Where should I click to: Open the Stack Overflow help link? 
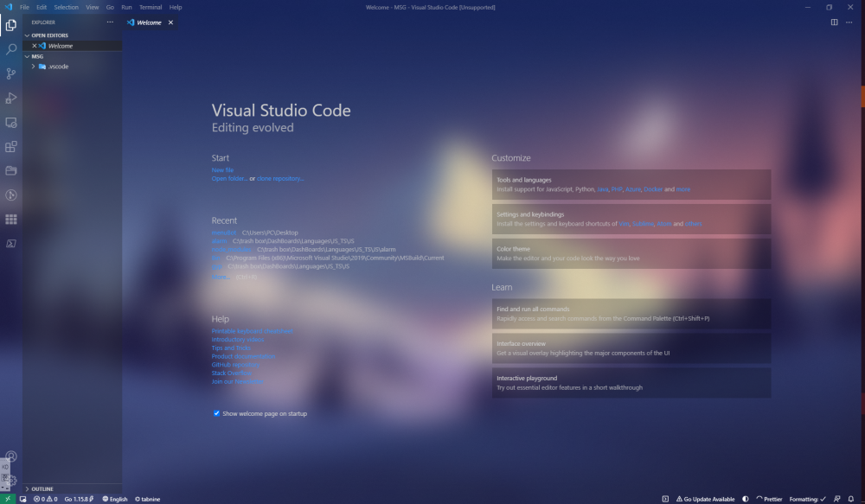pos(231,373)
